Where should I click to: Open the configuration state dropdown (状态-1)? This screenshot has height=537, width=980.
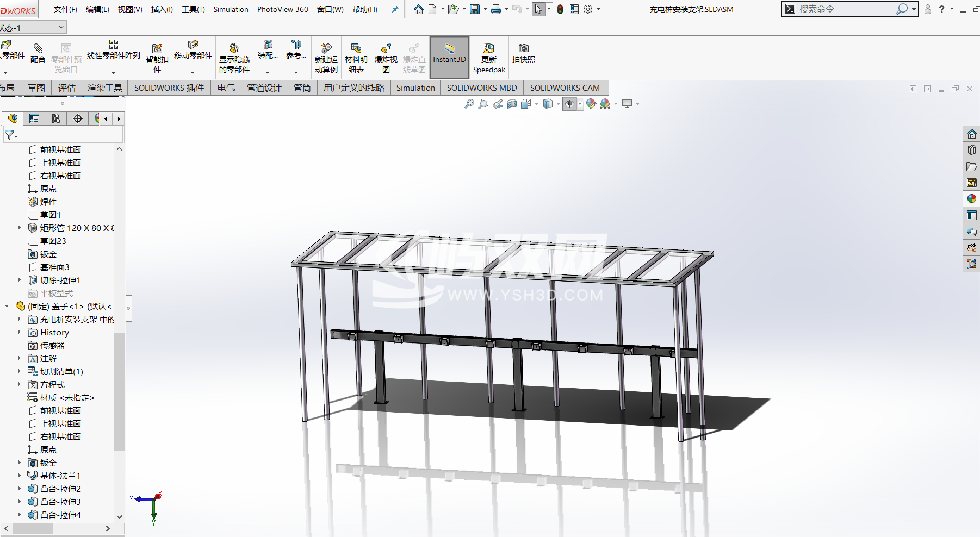[61, 27]
